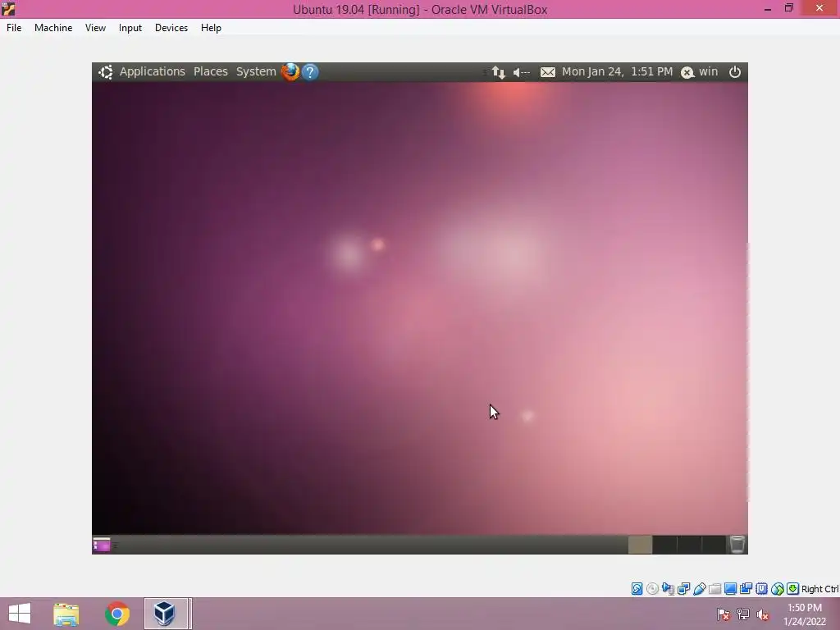Click the mouse integration status icon
Viewport: 840px width, 630px height.
pyautogui.click(x=778, y=589)
